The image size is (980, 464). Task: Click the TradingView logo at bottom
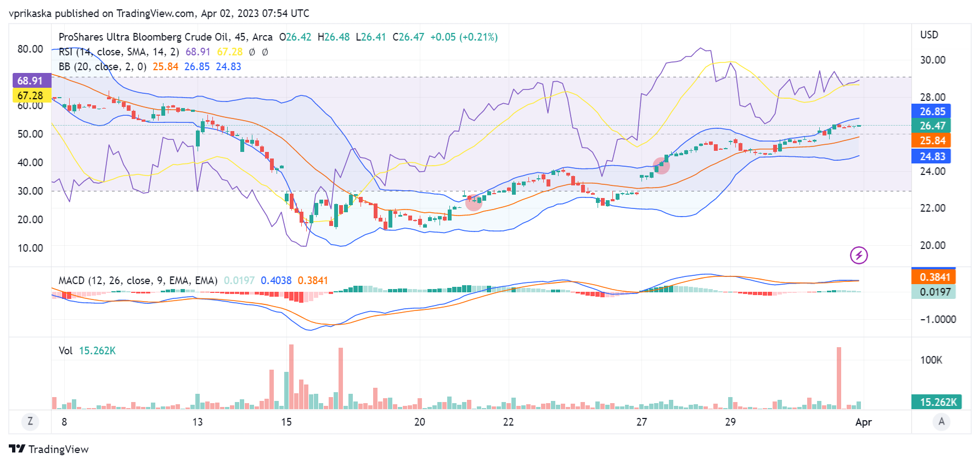(x=49, y=449)
